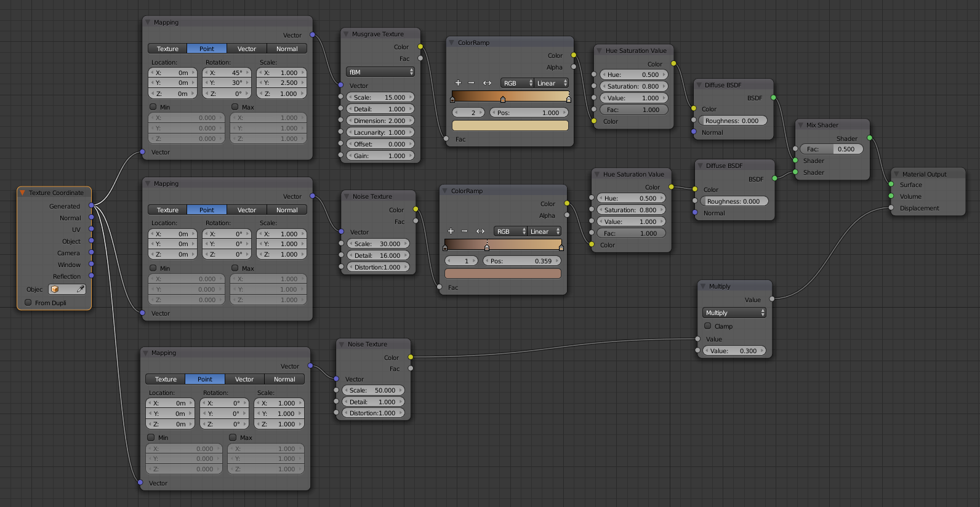The width and height of the screenshot is (980, 507).
Task: Click Normal button in bottom Mapping node
Action: click(284, 379)
